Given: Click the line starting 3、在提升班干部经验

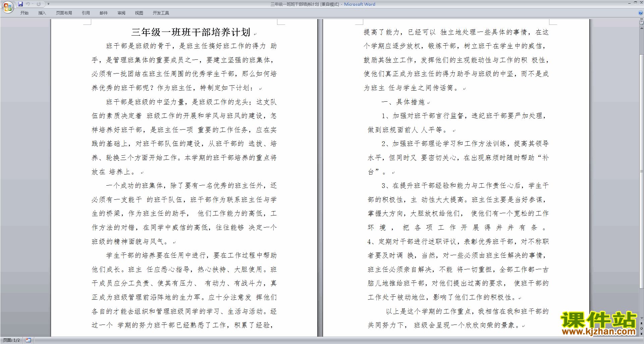Looking at the screenshot, I should pos(465,186).
